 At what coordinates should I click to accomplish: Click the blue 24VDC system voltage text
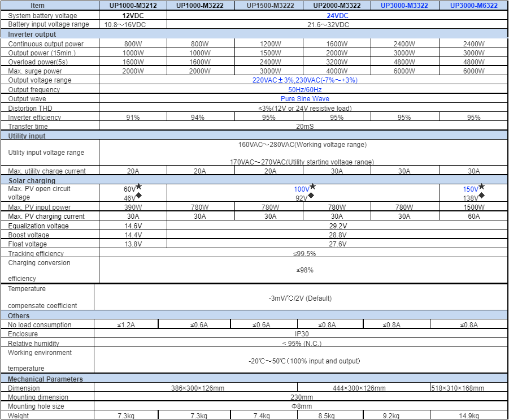[337, 16]
